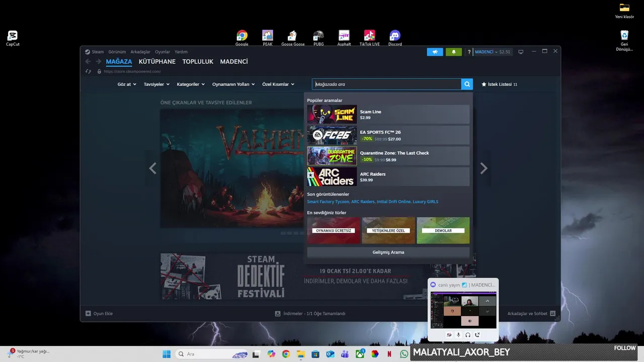Open Google Chrome desktop shortcut
644x362 pixels.
click(x=242, y=38)
